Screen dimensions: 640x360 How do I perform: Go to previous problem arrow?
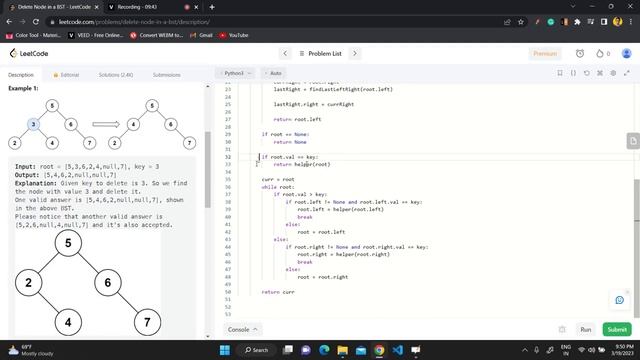pos(285,53)
